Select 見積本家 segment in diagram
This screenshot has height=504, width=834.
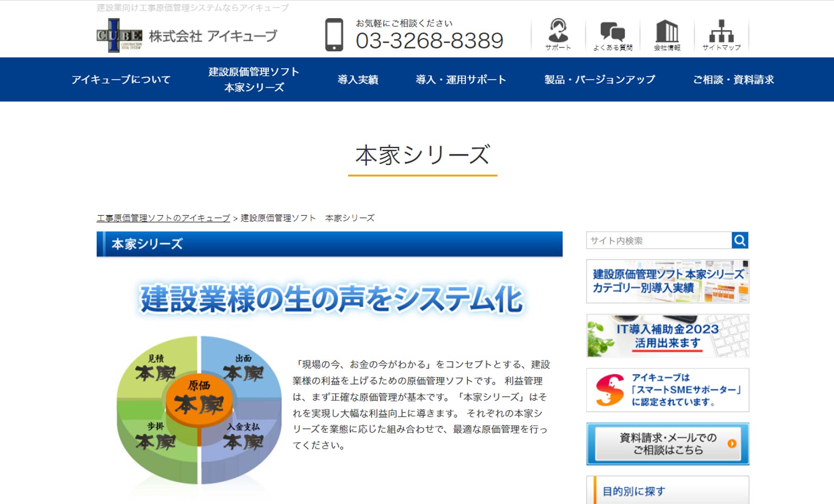(x=156, y=368)
